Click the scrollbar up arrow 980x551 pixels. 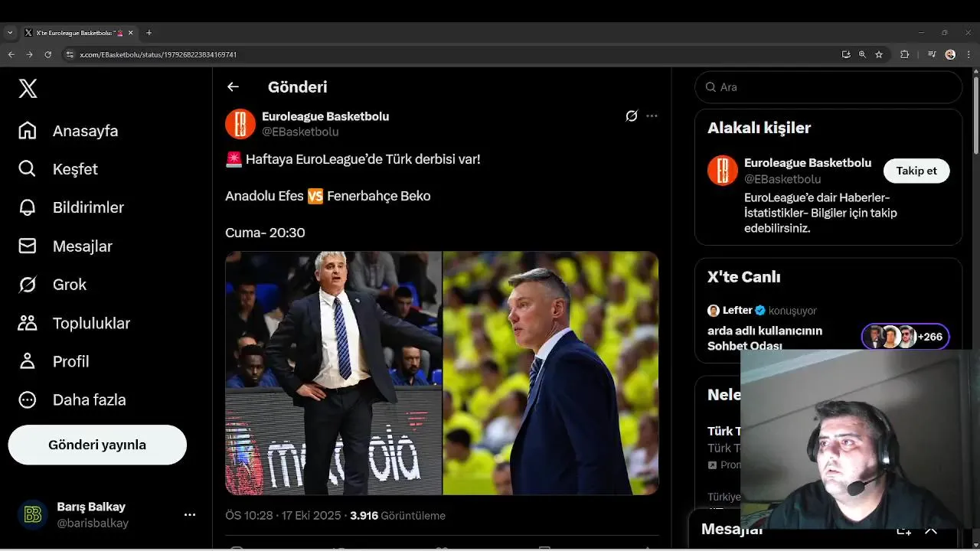tap(975, 72)
